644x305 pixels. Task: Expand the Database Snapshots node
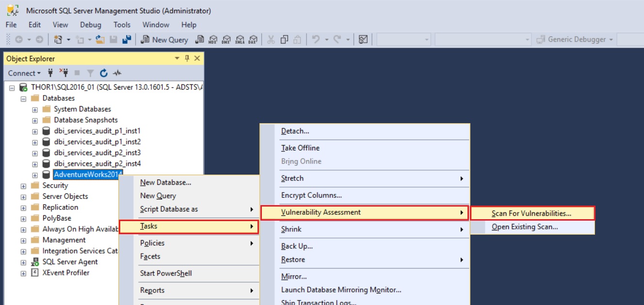(35, 120)
